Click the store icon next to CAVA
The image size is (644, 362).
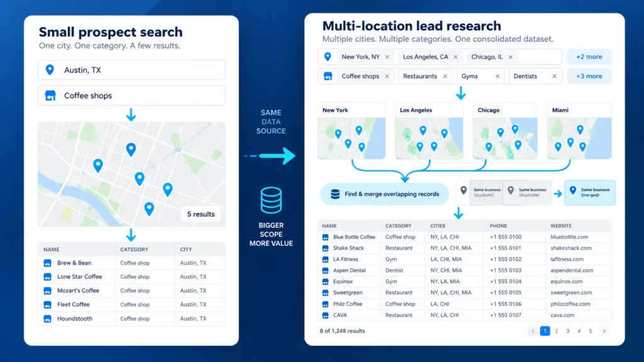(x=325, y=315)
